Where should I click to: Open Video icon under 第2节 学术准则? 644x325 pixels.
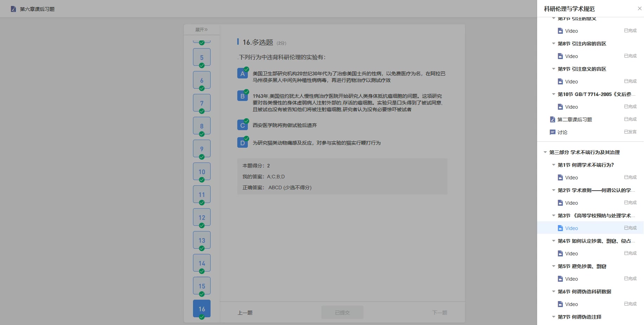pyautogui.click(x=560, y=203)
